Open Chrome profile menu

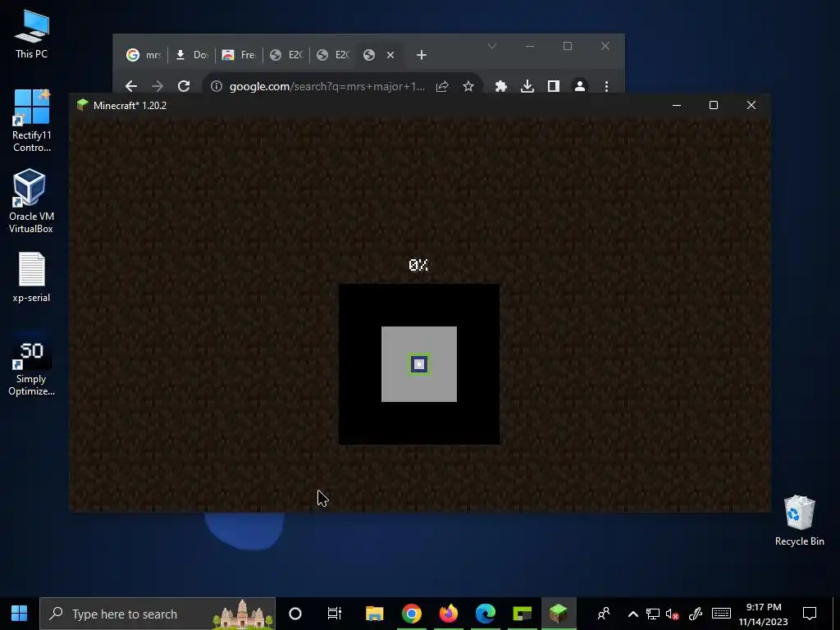580,86
